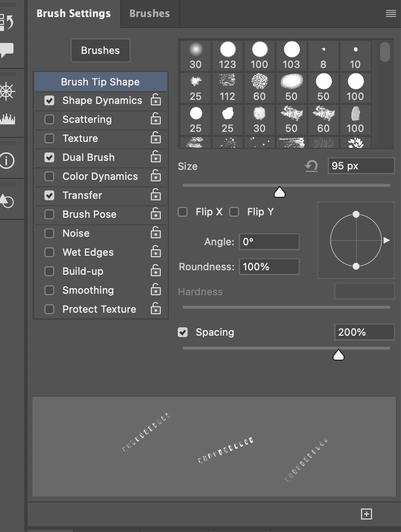The height and width of the screenshot is (532, 401).
Task: Adjust the Size slider handle
Action: pos(280,192)
